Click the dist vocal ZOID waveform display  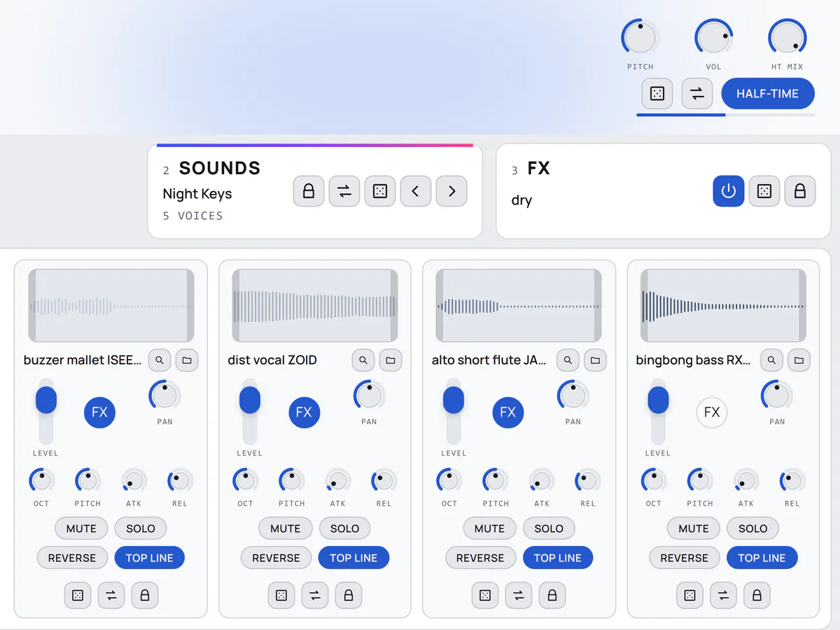pyautogui.click(x=315, y=306)
